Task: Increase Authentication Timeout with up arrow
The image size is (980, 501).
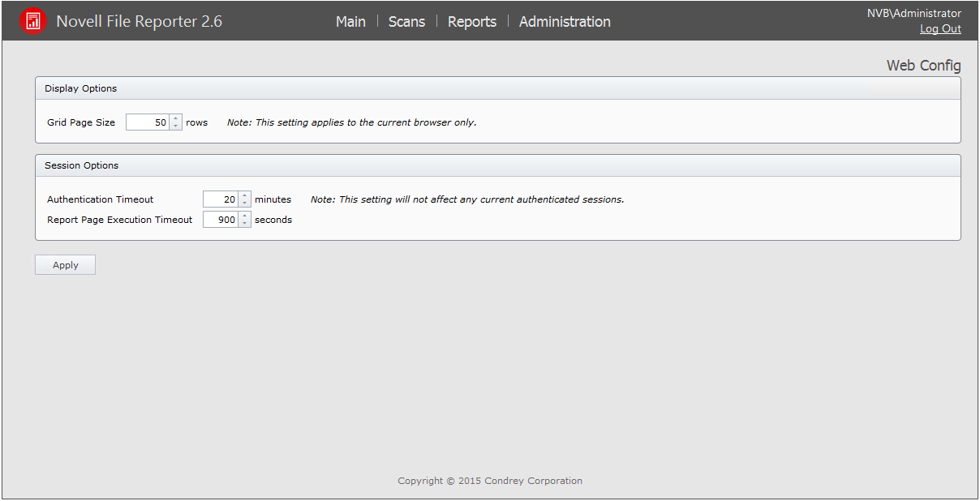Action: click(x=245, y=195)
